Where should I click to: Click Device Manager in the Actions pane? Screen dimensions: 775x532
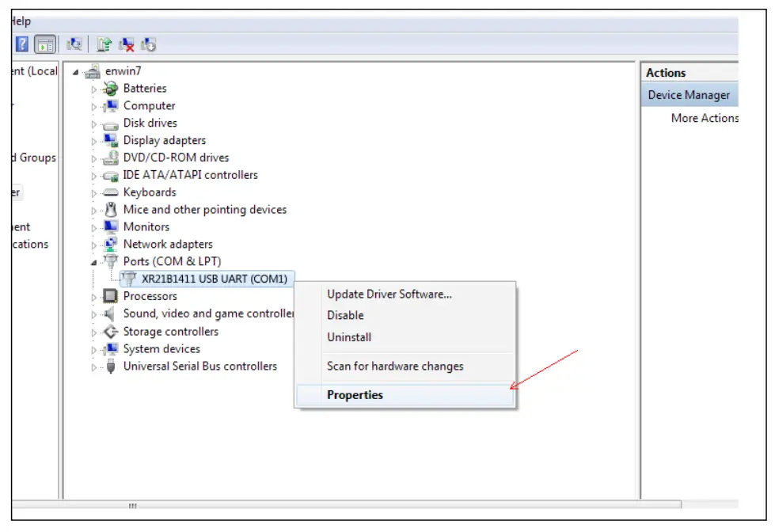(687, 95)
